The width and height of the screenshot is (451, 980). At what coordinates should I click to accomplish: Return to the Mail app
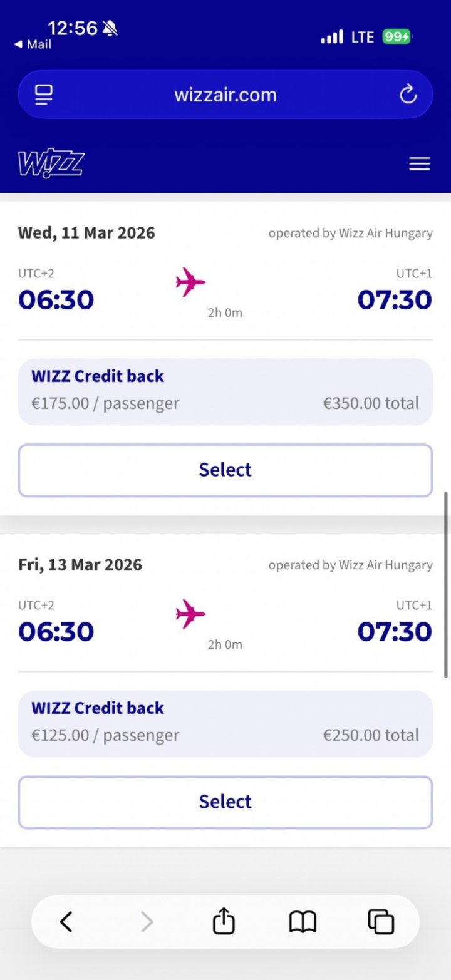pyautogui.click(x=33, y=45)
